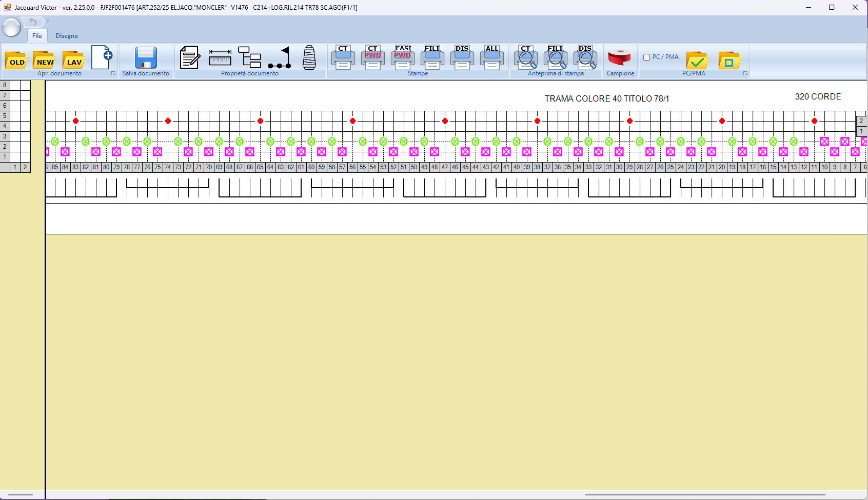Enable the PC / PMA checkbox
This screenshot has height=500, width=868.
tap(647, 57)
